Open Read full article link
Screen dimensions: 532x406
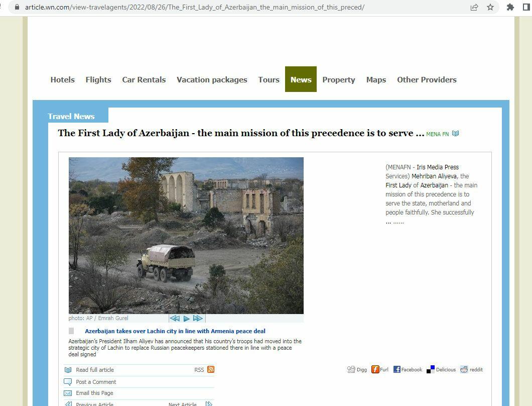95,370
